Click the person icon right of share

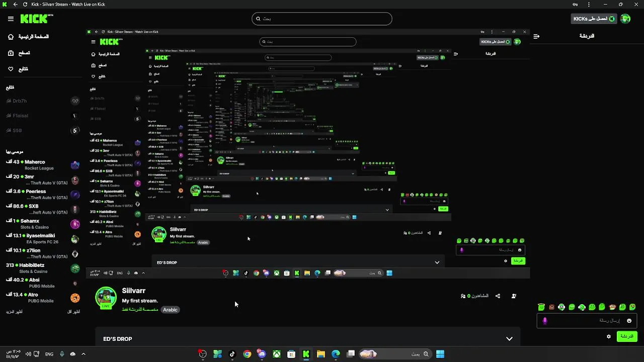point(514,296)
